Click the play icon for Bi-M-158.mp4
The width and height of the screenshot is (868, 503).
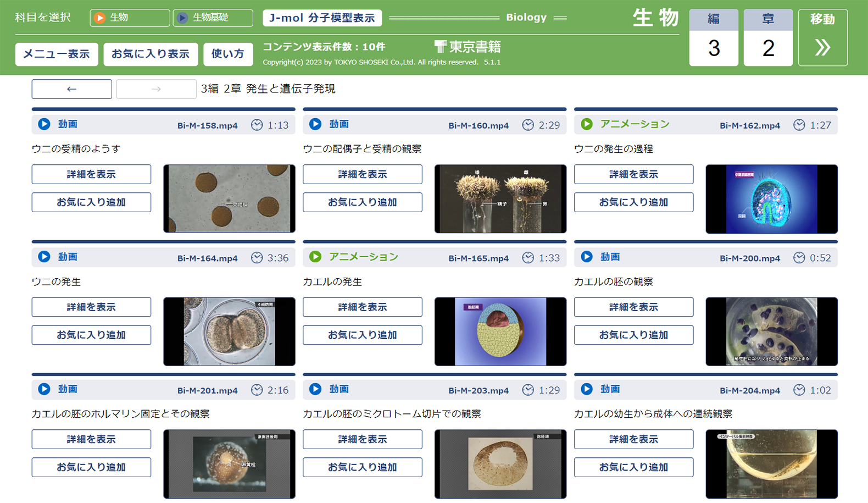pyautogui.click(x=44, y=124)
